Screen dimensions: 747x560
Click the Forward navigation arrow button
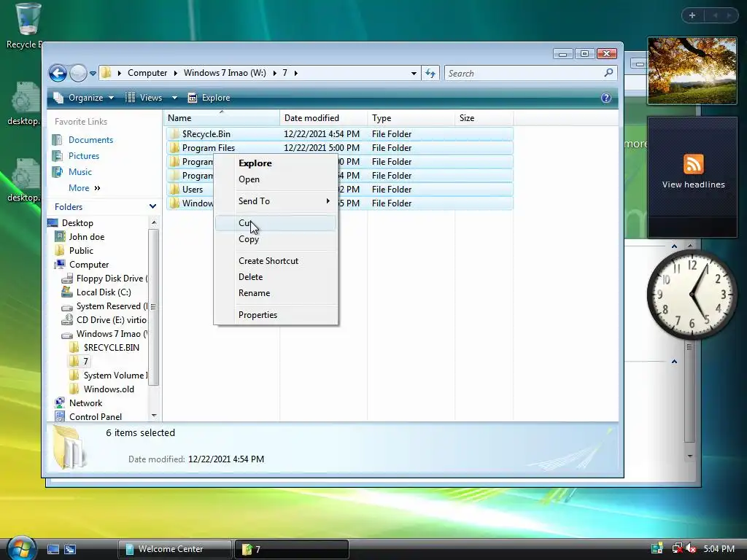78,74
